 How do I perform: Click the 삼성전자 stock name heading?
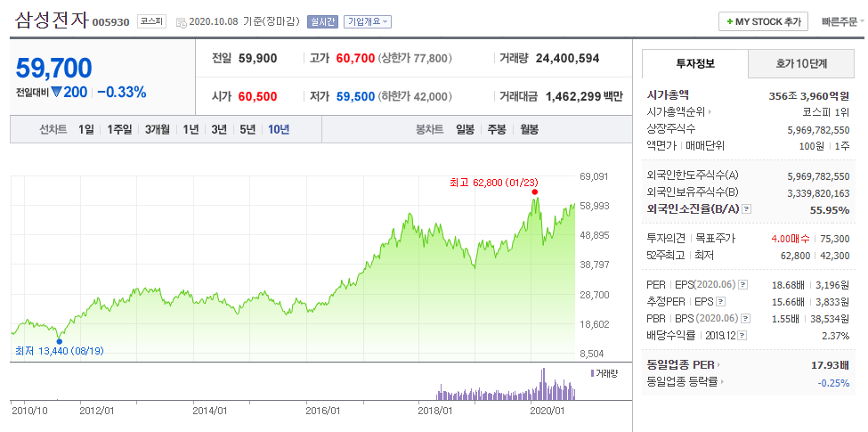click(51, 20)
